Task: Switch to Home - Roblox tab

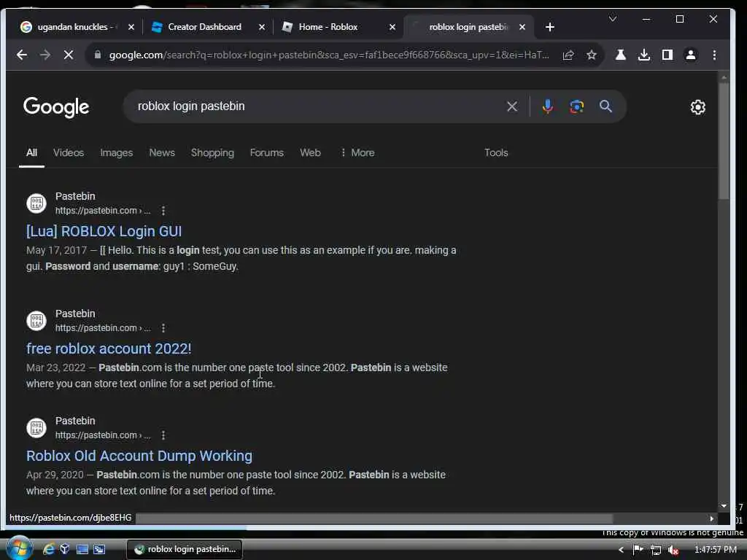Action: [x=328, y=27]
